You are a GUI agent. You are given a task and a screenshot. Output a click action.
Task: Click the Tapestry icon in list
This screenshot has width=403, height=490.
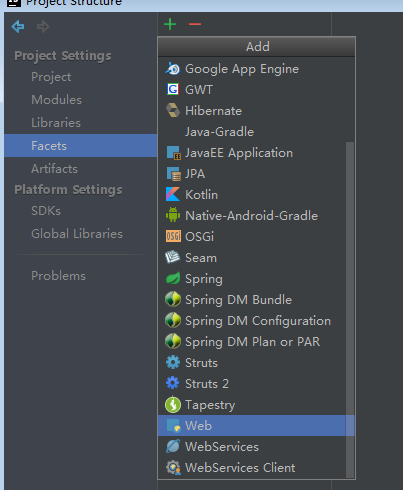pos(173,405)
